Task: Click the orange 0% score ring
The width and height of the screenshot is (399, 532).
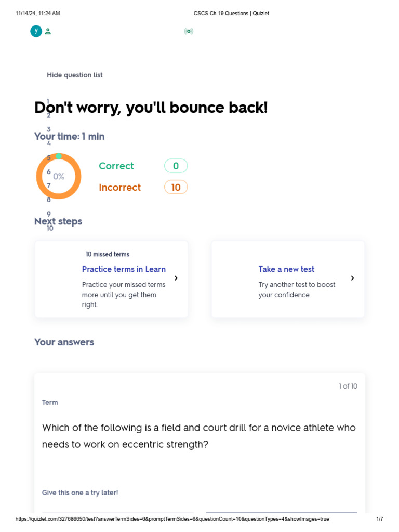Action: [59, 176]
